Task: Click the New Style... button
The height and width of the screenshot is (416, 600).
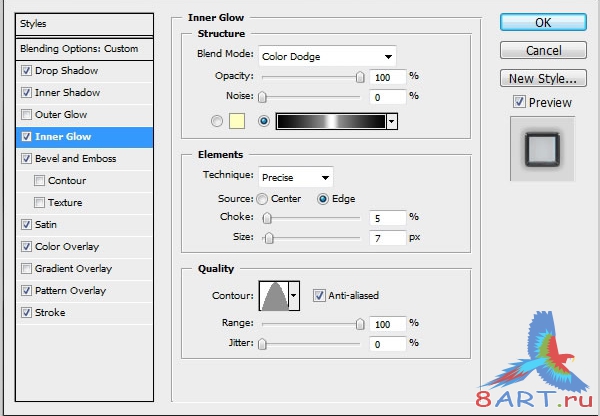Action: point(541,78)
